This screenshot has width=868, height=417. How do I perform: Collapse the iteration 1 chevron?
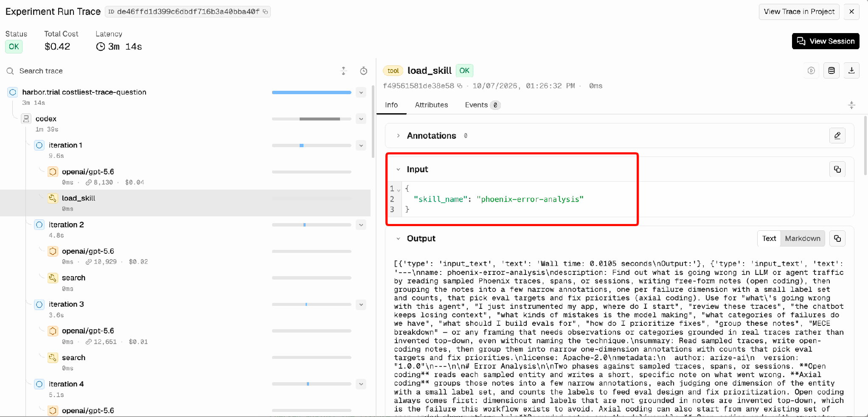point(361,146)
